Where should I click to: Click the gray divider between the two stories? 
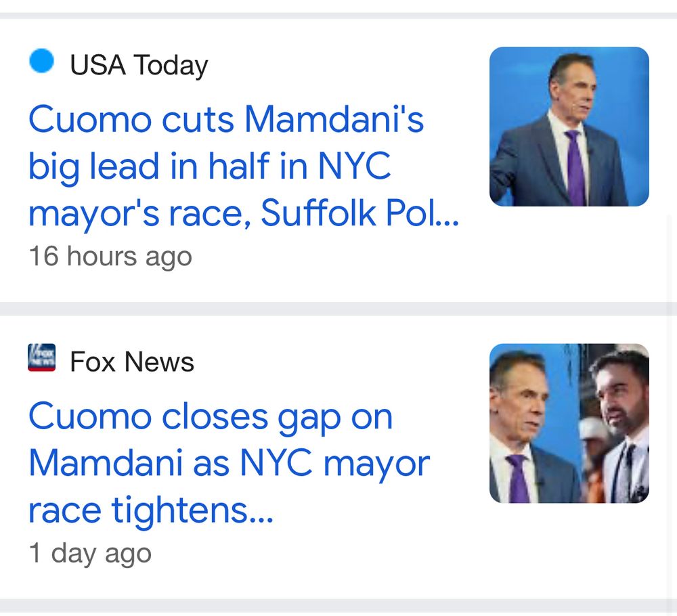pos(338,309)
